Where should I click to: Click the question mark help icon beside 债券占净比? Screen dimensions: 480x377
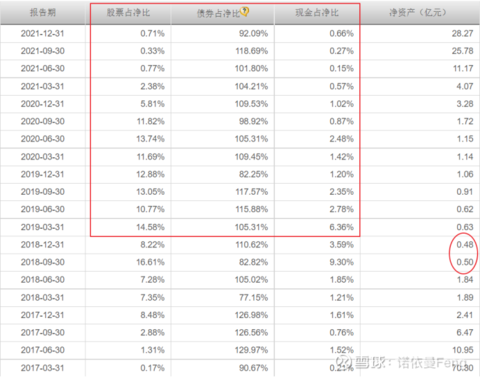pos(244,12)
